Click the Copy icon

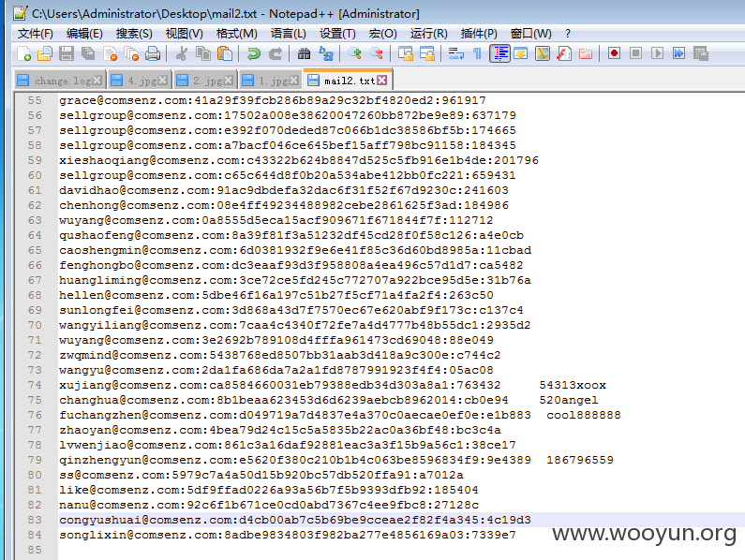point(203,53)
